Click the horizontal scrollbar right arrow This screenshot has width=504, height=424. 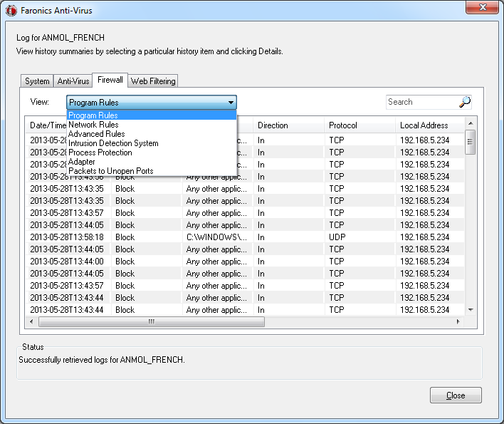pos(458,321)
